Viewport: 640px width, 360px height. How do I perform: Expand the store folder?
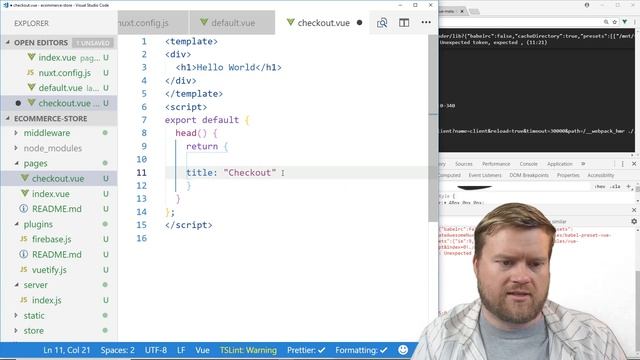(x=16, y=331)
